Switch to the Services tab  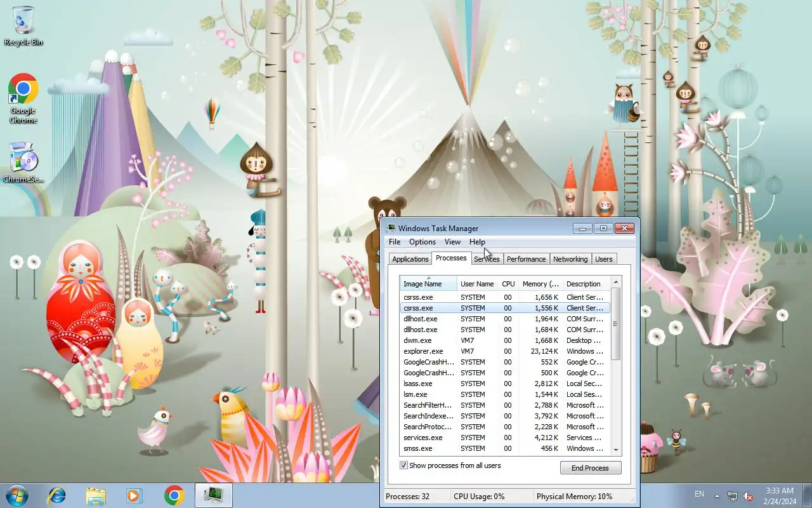click(x=487, y=259)
